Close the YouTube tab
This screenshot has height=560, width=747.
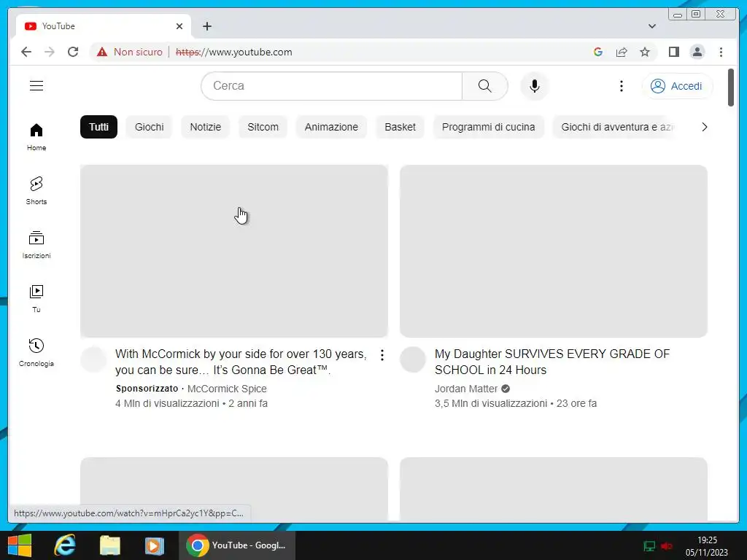point(179,26)
